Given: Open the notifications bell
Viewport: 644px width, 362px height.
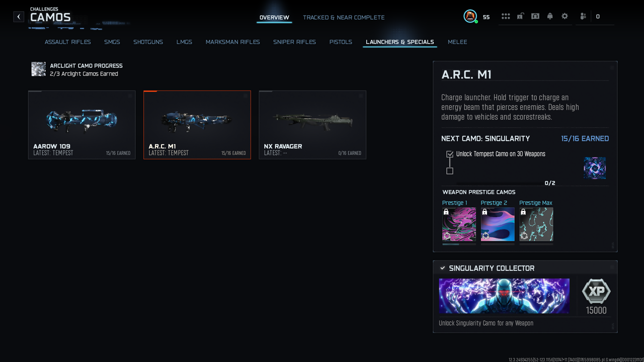Looking at the screenshot, I should [x=550, y=16].
